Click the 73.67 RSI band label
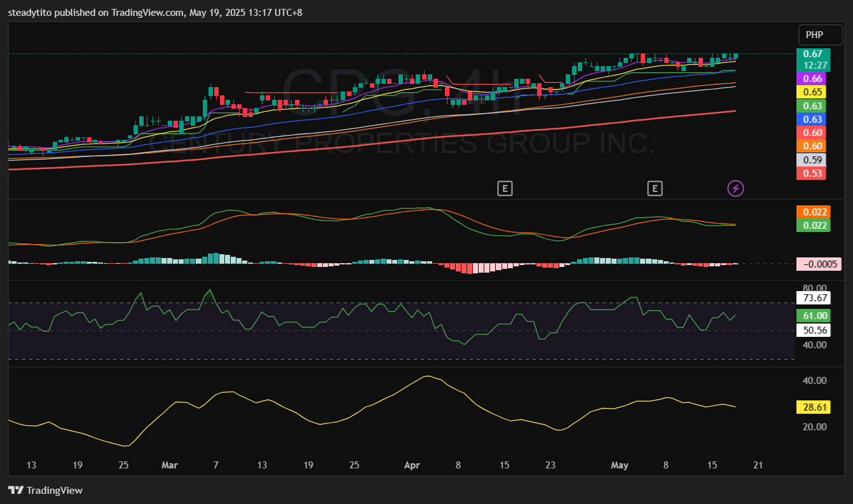The image size is (853, 504). (x=813, y=297)
